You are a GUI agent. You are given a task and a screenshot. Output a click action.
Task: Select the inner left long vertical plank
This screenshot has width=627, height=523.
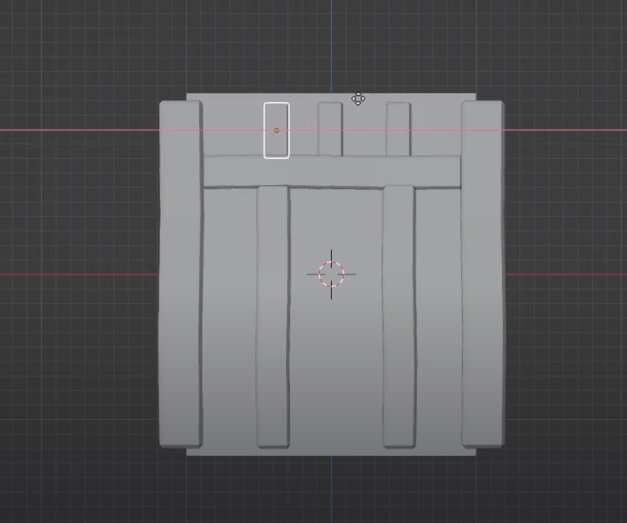pyautogui.click(x=273, y=317)
